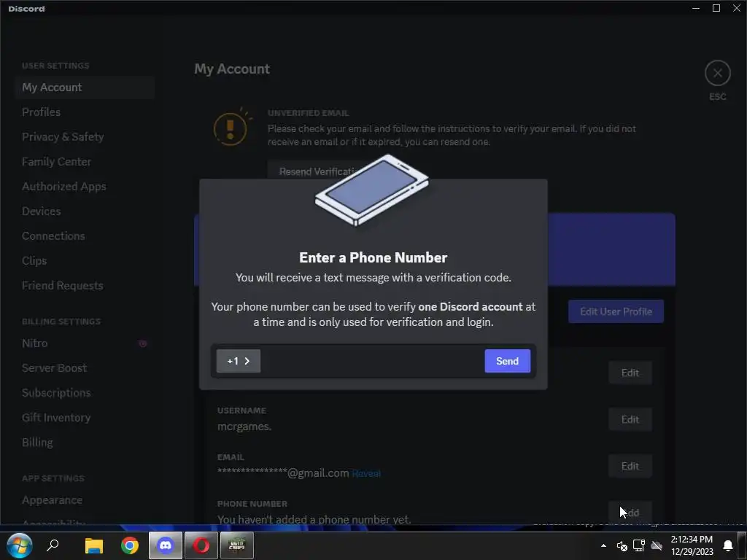
Task: Select Billing in the sidebar
Action: [85, 443]
